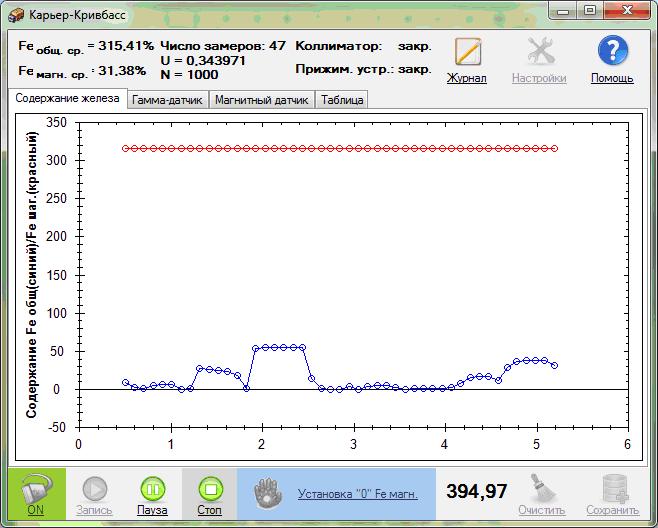Click the Стоп label
Screen dimensions: 658x528
[x=209, y=510]
